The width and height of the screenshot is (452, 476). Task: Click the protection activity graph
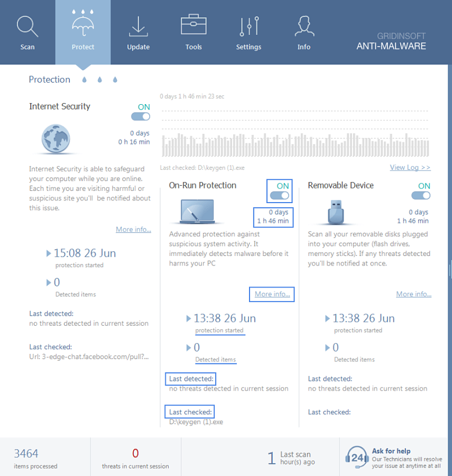[x=295, y=134]
